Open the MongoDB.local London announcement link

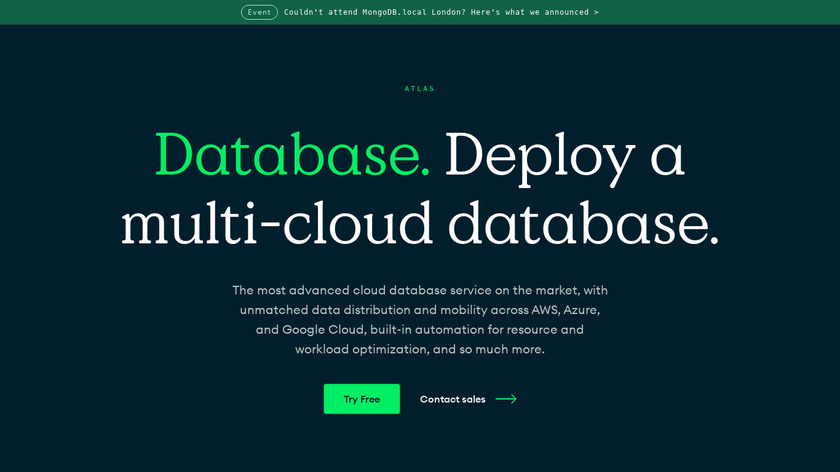point(441,12)
